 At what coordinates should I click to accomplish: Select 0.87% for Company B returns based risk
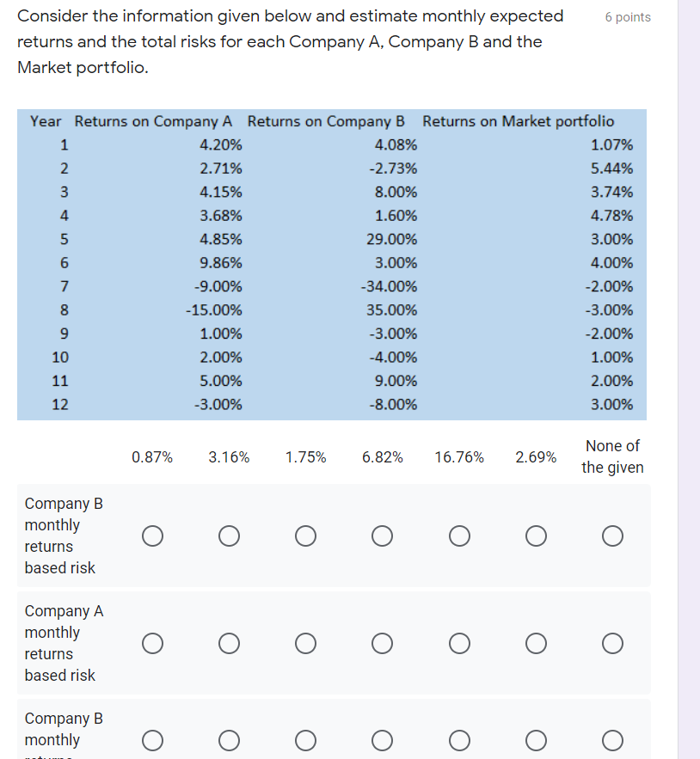[x=152, y=536]
